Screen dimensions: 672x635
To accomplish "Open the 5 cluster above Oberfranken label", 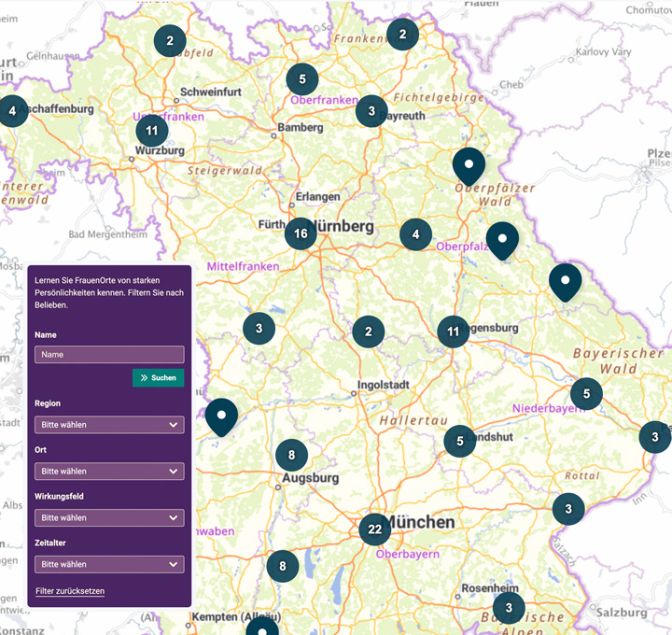I will [302, 79].
